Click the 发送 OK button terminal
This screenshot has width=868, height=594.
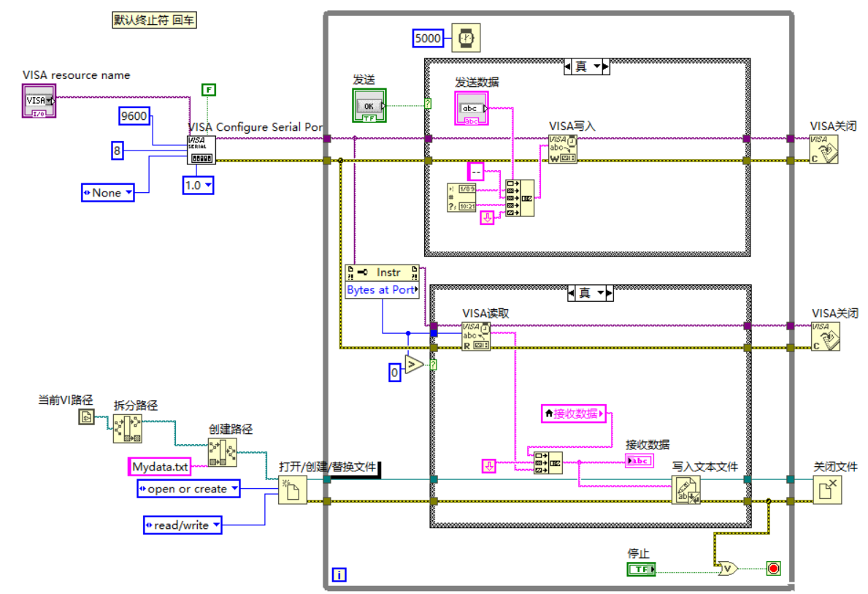pyautogui.click(x=369, y=105)
